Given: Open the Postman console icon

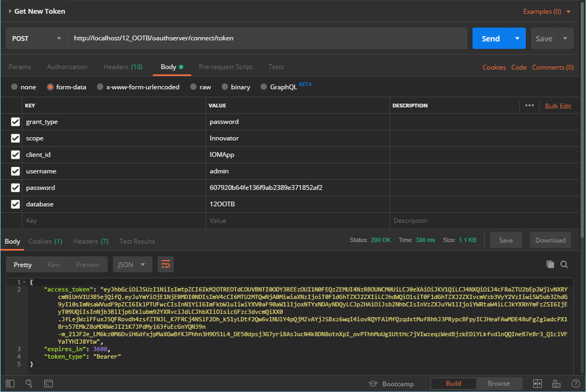Looking at the screenshot, I should click(49, 384).
